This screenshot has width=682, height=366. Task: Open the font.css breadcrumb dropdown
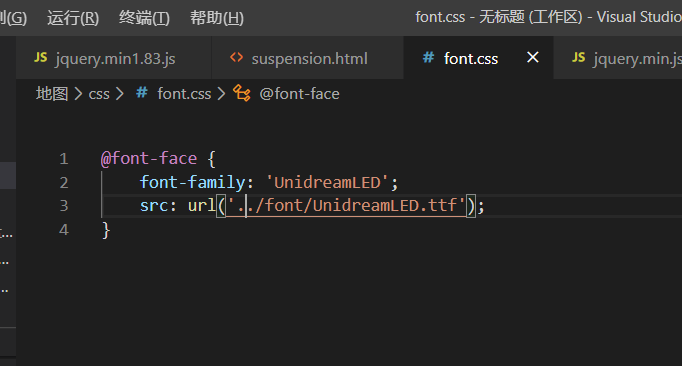[184, 94]
